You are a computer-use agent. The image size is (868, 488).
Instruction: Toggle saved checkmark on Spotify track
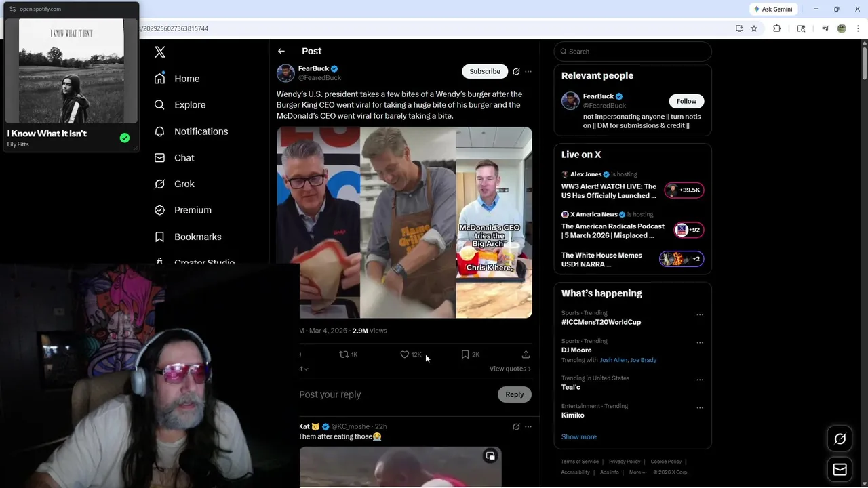tap(125, 138)
